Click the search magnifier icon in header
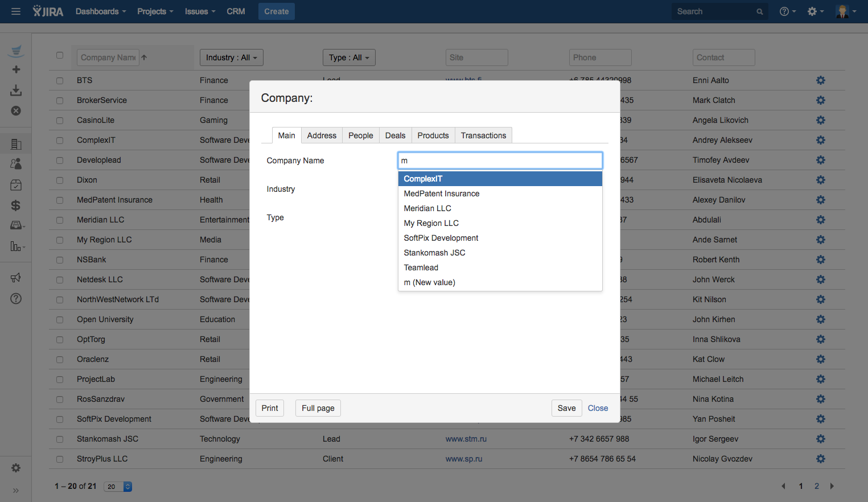This screenshot has height=502, width=868. point(759,11)
